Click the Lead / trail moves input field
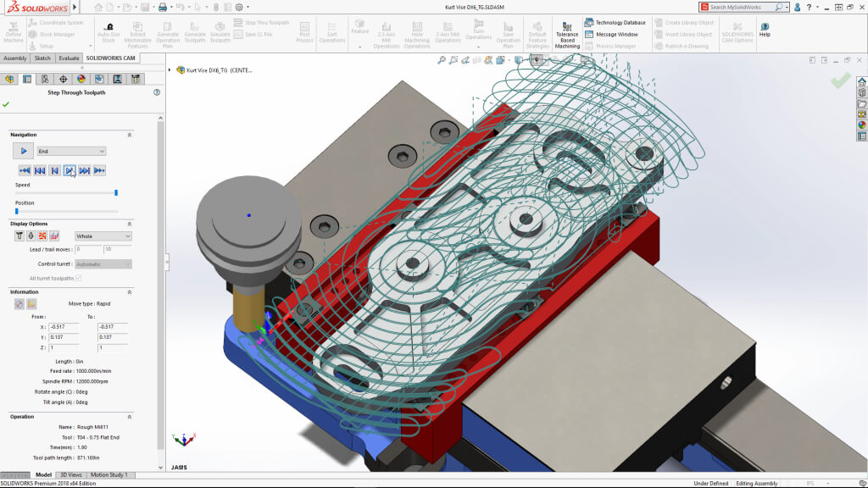 [x=90, y=248]
